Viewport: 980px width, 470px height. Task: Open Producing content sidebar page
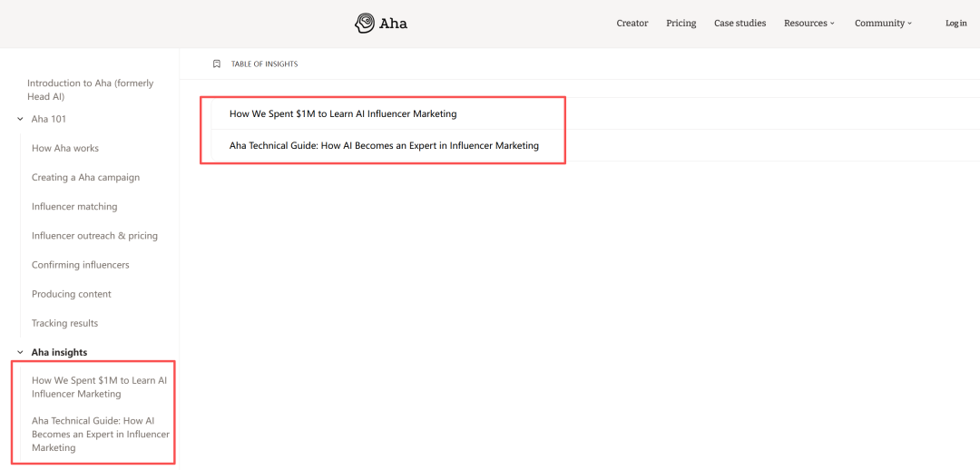pyautogui.click(x=72, y=294)
